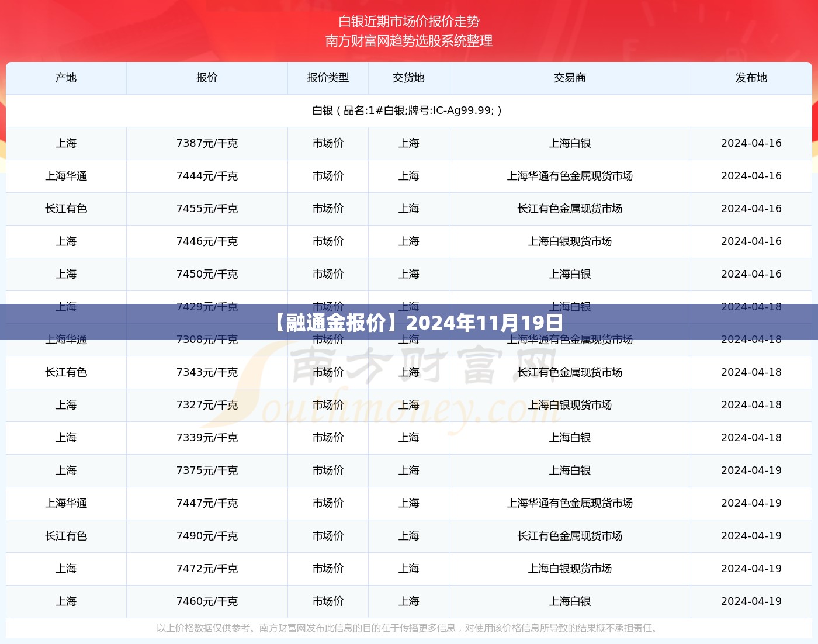This screenshot has height=644, width=818.
Task: Click delivery place 上海 in the 7460元 row
Action: (408, 601)
